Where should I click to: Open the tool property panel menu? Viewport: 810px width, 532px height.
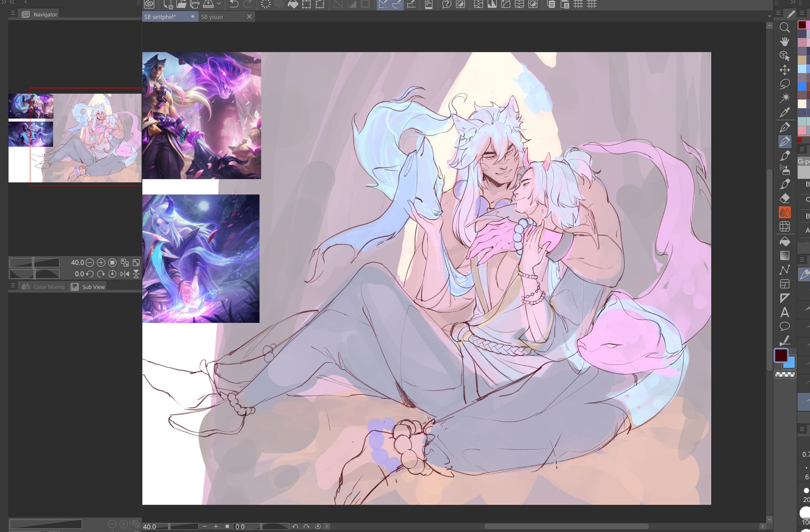(802, 150)
